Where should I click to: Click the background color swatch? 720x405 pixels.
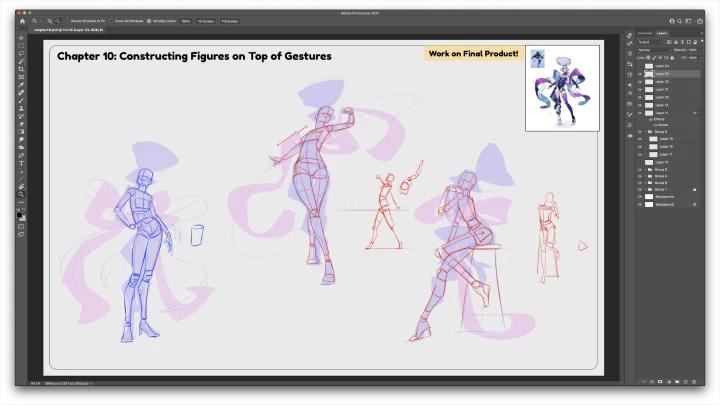tap(23, 219)
